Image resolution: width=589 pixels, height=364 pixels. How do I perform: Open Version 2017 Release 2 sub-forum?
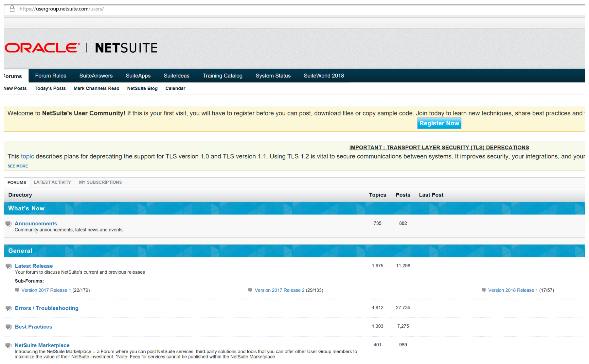click(280, 290)
